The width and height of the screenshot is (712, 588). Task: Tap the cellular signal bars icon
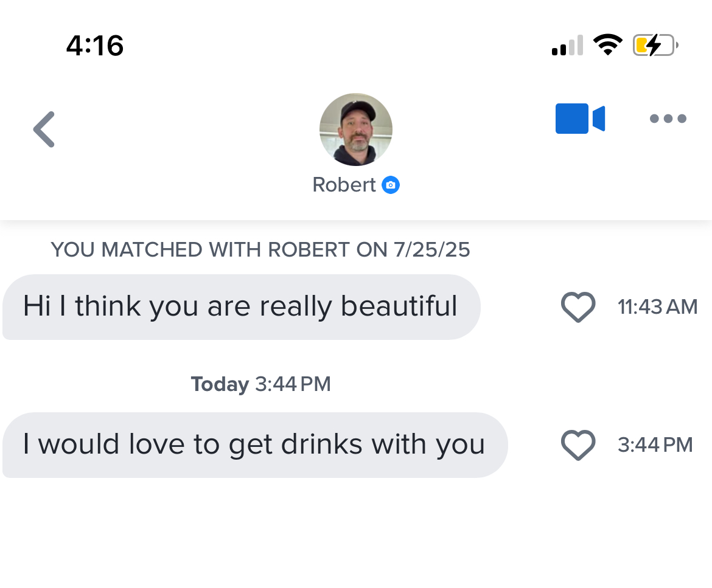pyautogui.click(x=568, y=46)
